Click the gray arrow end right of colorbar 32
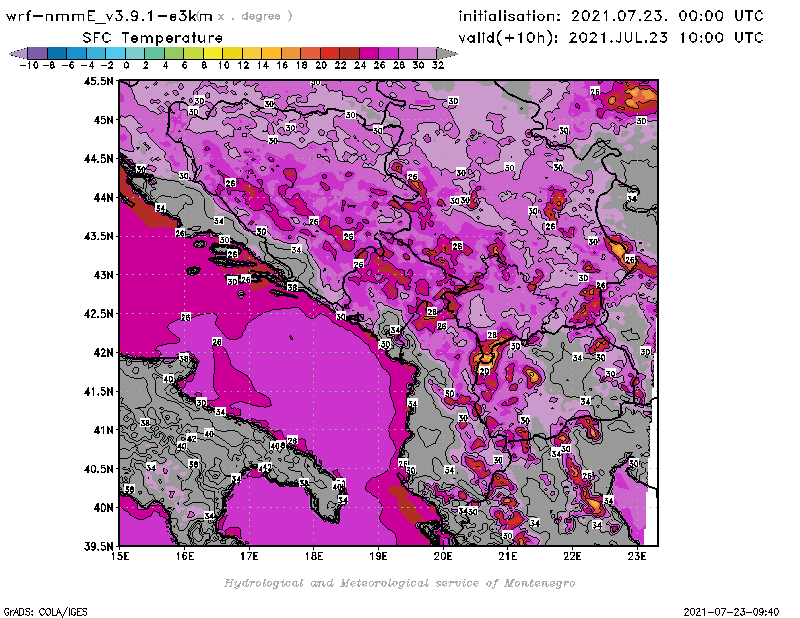Viewport: 800px width, 618px height. (x=447, y=53)
